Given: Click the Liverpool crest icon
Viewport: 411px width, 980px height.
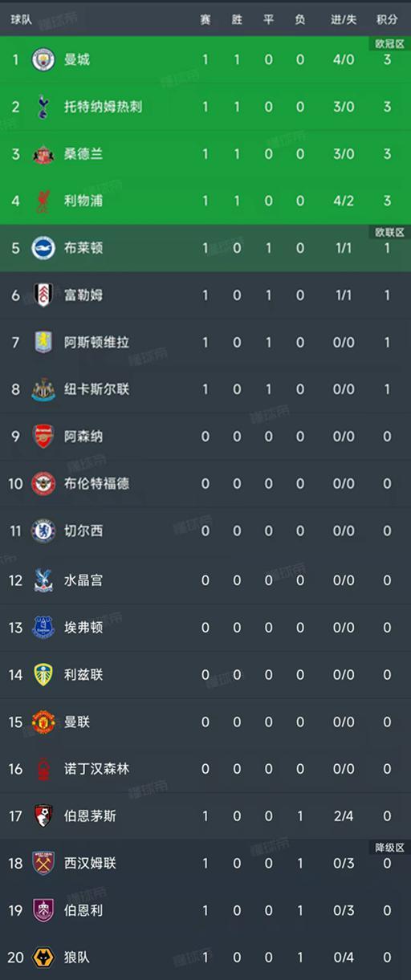Looking at the screenshot, I should 43,201.
